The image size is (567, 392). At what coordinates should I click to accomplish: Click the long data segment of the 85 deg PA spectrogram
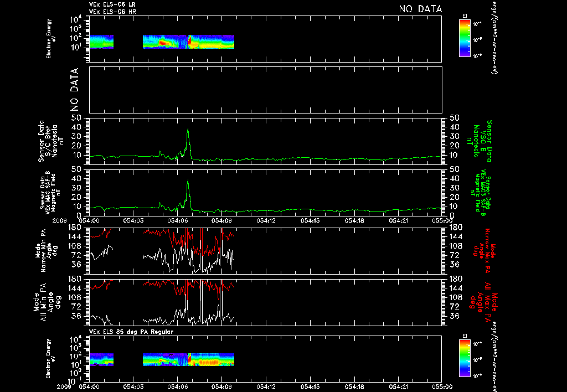[188, 359]
